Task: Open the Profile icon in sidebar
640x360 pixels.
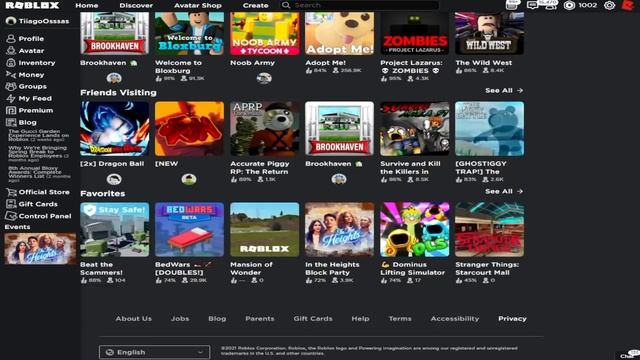Action: tap(11, 39)
